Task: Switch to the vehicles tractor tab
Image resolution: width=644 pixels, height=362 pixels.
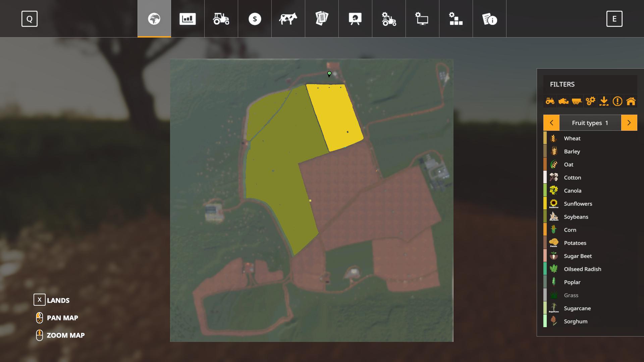Action: coord(221,19)
